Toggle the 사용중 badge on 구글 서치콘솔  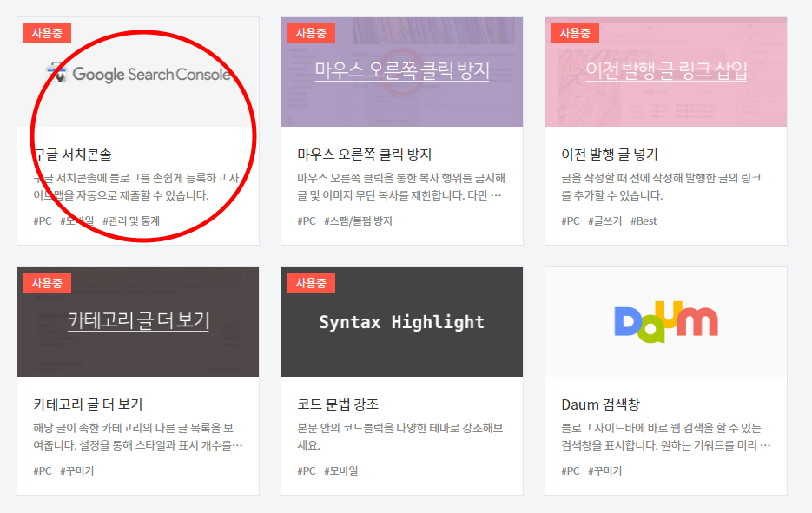[x=48, y=33]
